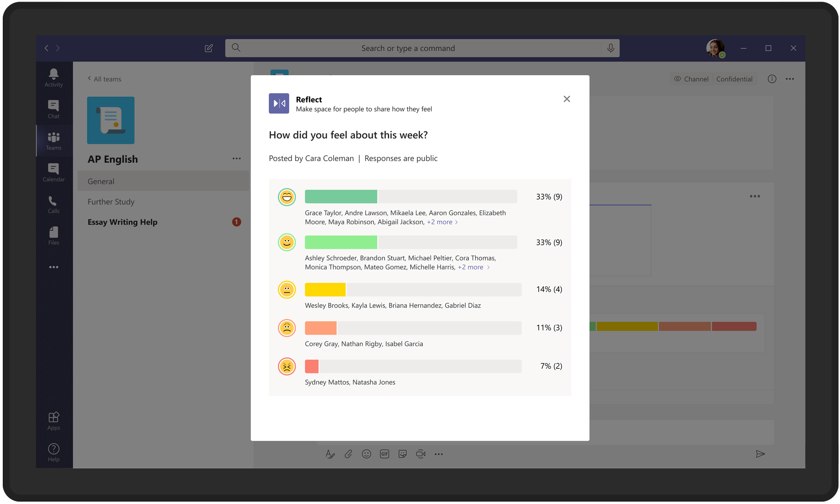Select the name Grace Taylor

click(x=323, y=213)
